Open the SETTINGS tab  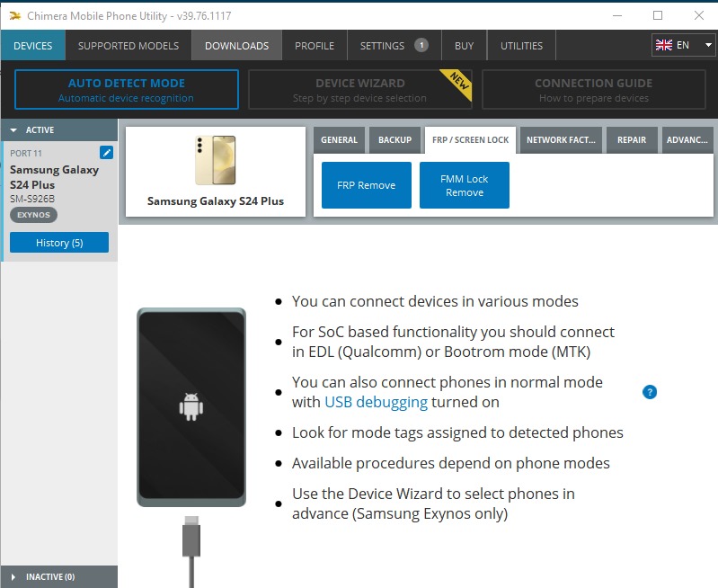coord(394,45)
